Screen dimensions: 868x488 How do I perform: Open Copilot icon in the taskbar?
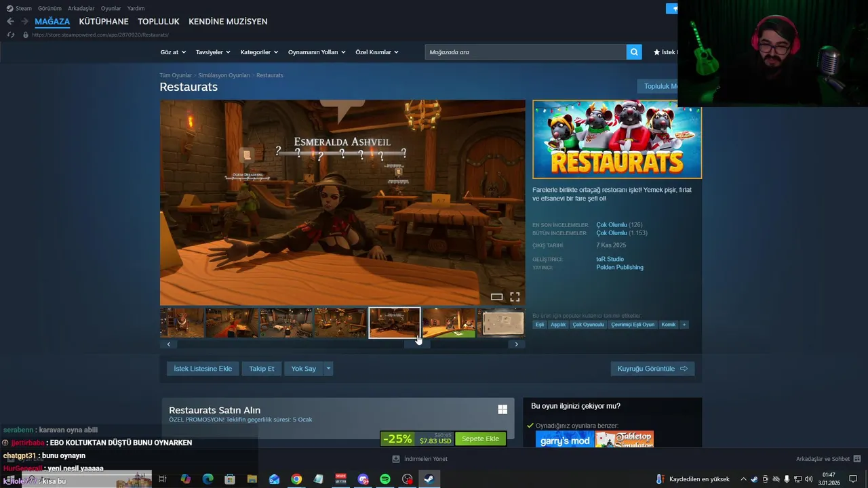click(x=185, y=479)
